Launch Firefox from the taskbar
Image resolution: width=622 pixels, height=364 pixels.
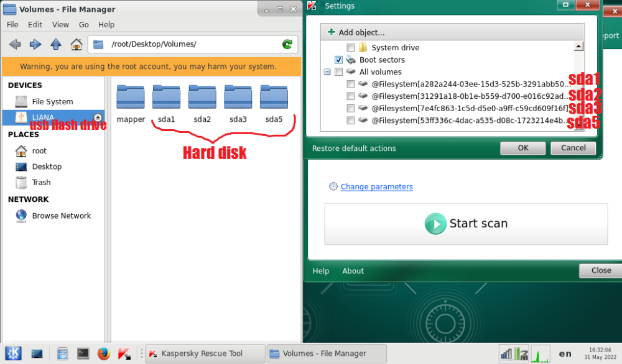click(103, 353)
